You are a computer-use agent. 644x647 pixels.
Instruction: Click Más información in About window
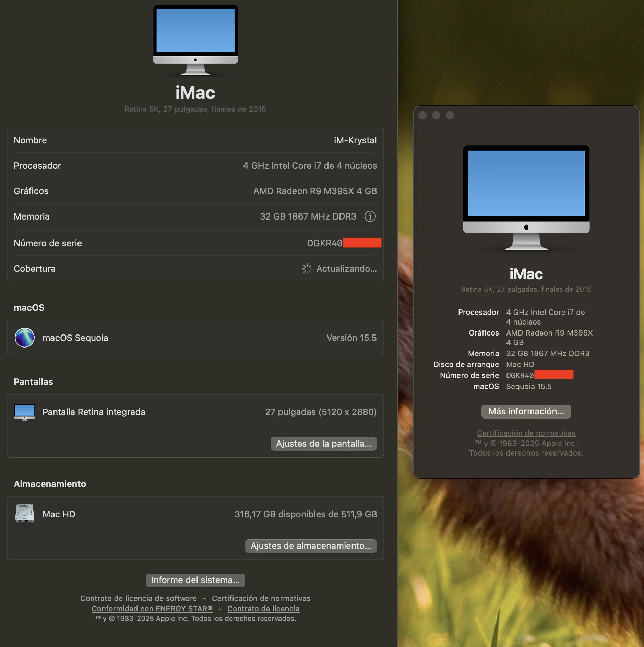526,411
